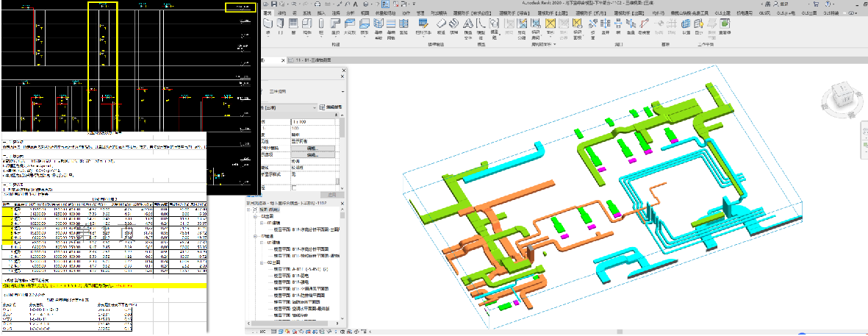Open the quick access toolbar customize arrow
Image resolution: width=868 pixels, height=336 pixels.
click(414, 4)
